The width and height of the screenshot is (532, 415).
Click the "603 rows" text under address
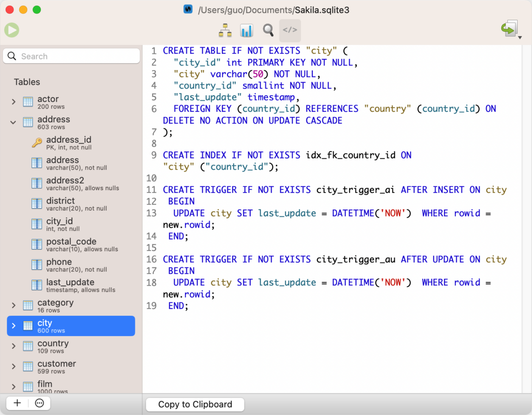point(51,127)
